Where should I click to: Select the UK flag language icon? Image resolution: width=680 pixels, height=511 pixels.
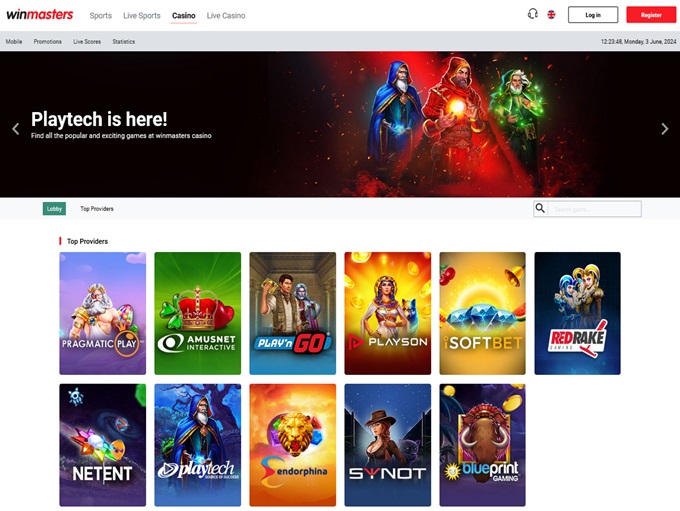551,15
